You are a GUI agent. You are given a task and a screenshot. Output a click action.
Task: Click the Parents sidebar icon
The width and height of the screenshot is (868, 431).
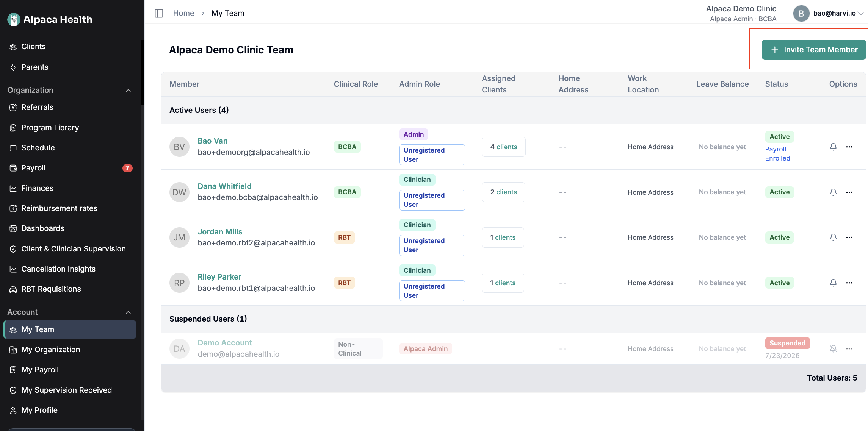(x=13, y=67)
